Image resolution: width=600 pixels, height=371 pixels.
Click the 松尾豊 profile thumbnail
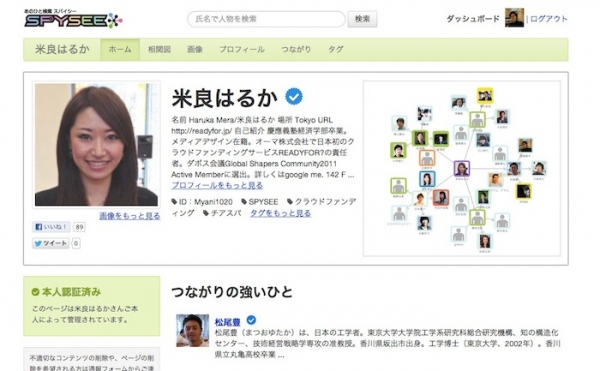coord(192,330)
